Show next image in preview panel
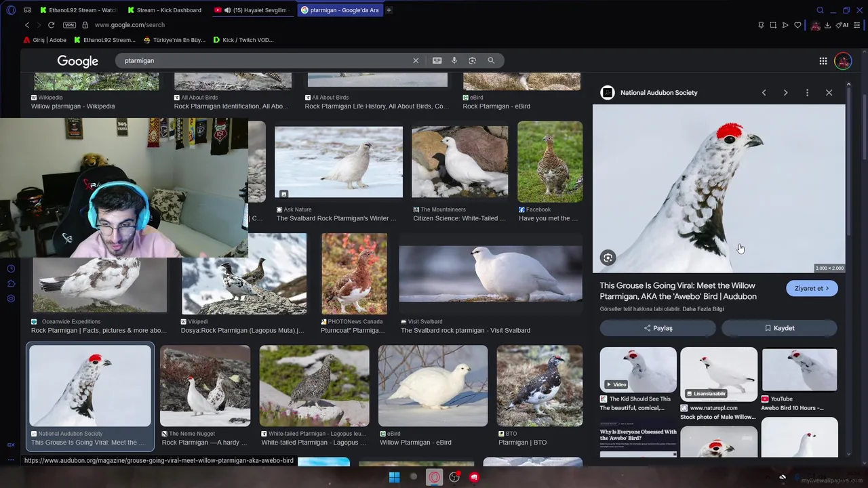868x488 pixels. 785,93
